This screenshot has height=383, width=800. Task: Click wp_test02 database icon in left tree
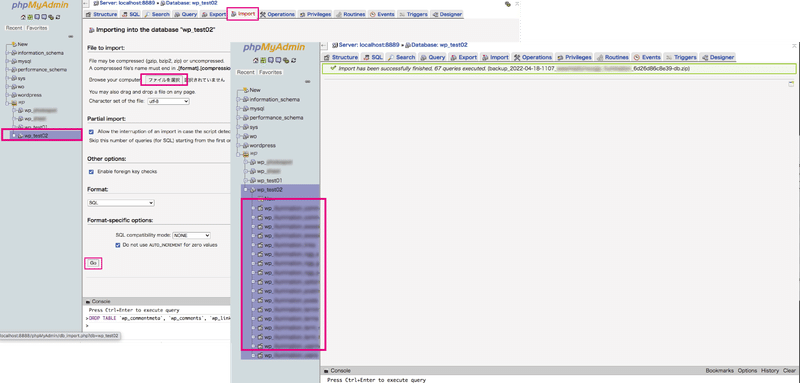20,136
